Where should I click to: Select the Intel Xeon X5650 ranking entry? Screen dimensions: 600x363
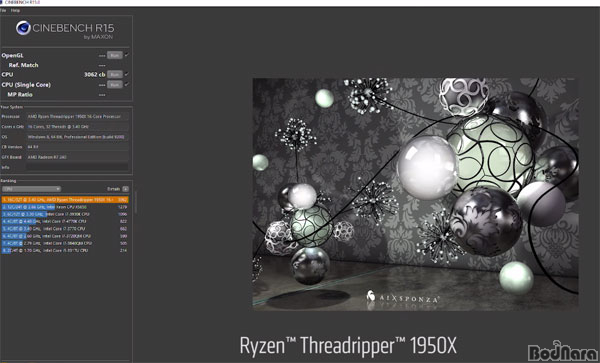65,207
